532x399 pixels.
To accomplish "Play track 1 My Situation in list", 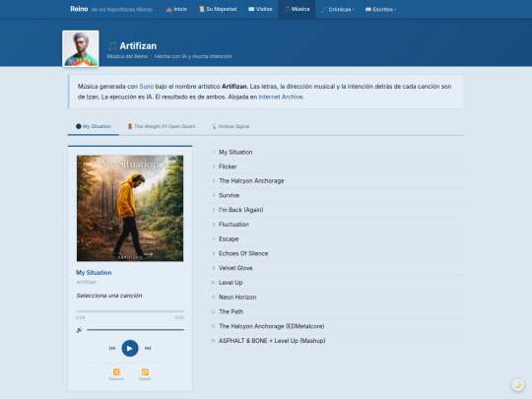I will pos(336,152).
